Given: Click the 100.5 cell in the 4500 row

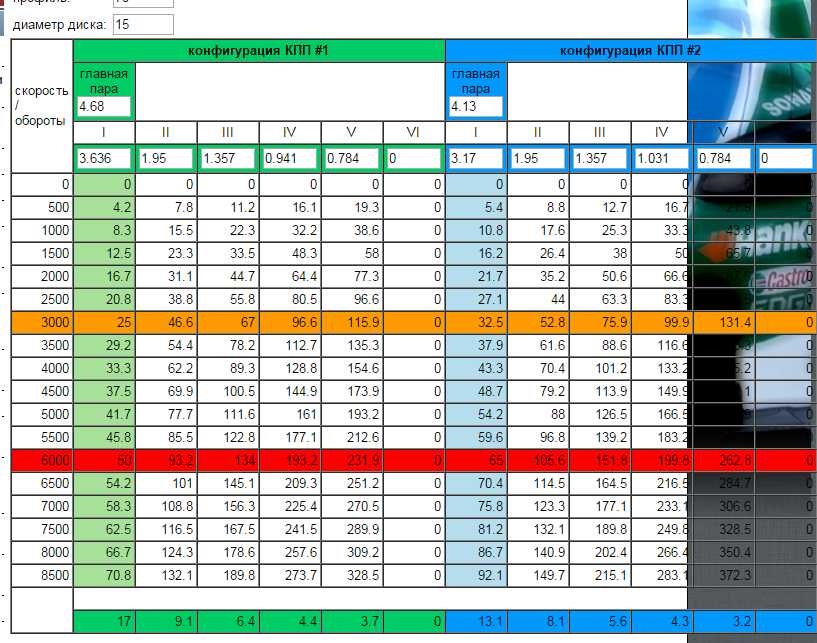Looking at the screenshot, I should tap(228, 391).
